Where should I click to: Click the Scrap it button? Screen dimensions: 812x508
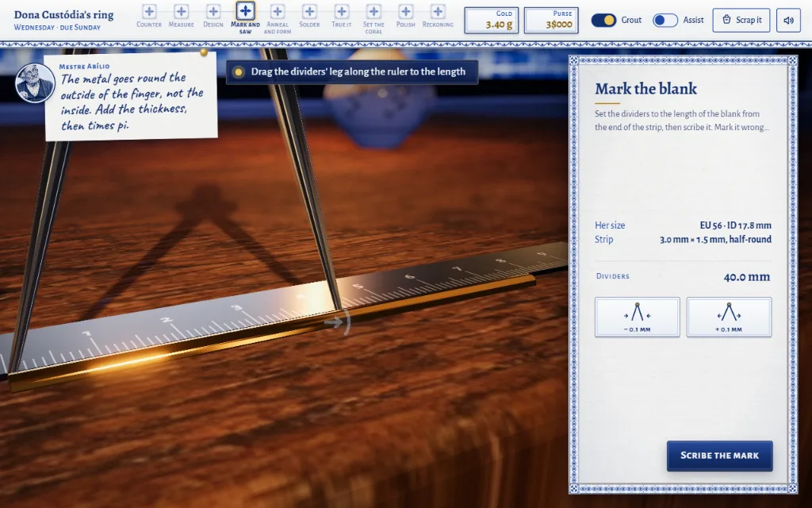click(741, 20)
